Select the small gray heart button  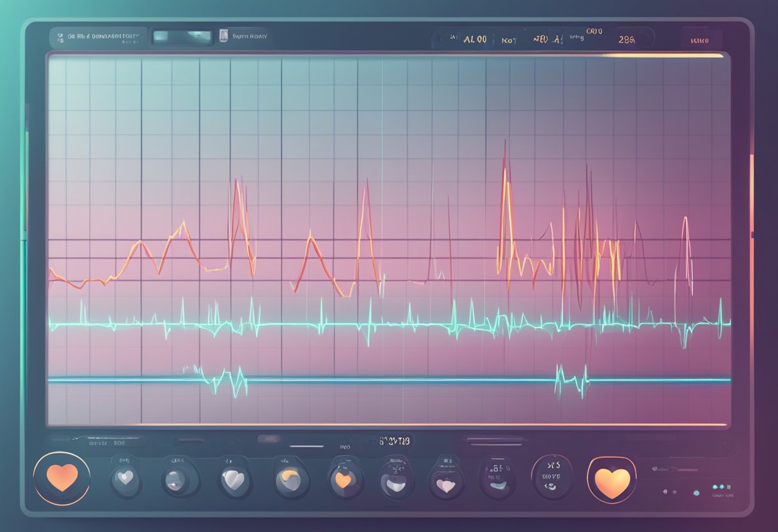[126, 478]
